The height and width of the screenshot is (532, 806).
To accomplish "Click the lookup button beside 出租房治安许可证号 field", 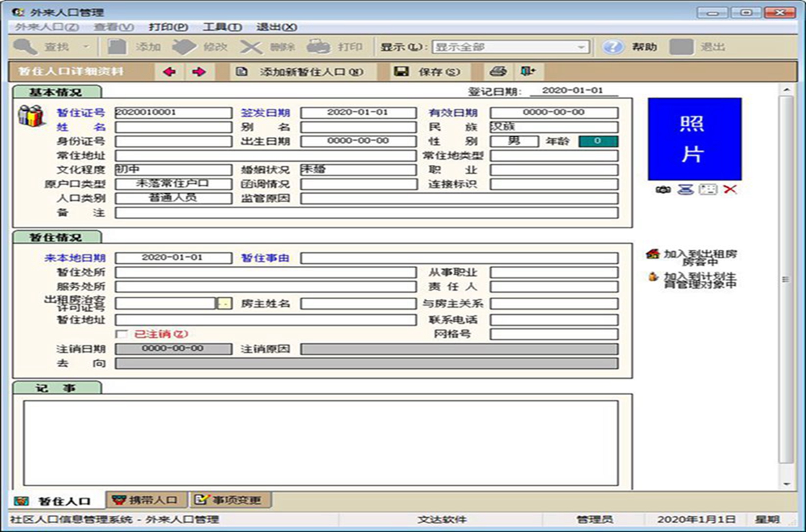I will 223,304.
